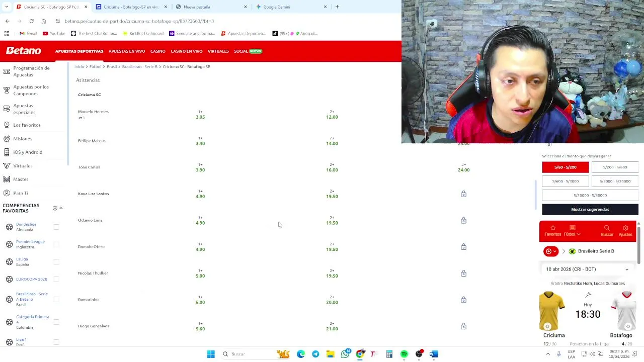Screen dimensions: 644x362
Task: Open Calculator from the taskbar
Action: click(x=389, y=354)
